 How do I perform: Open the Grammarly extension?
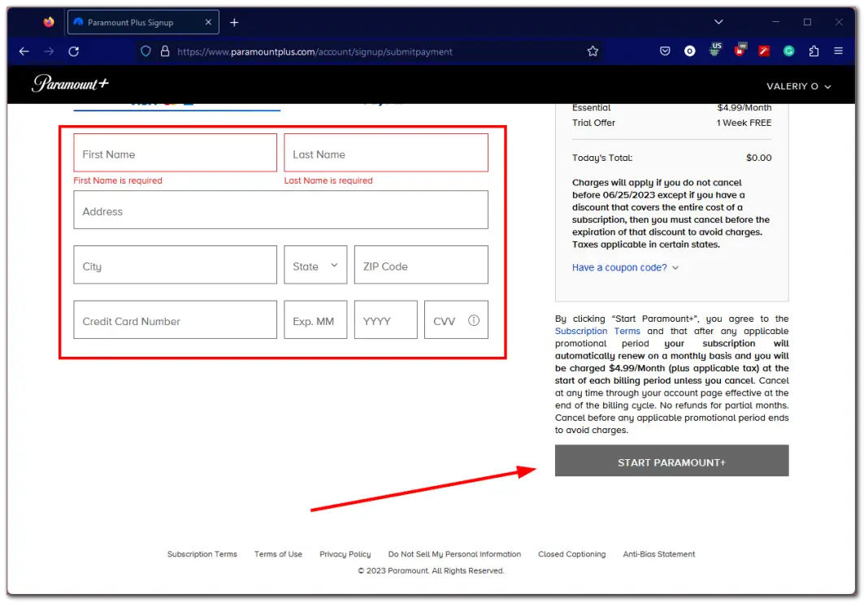tap(788, 50)
